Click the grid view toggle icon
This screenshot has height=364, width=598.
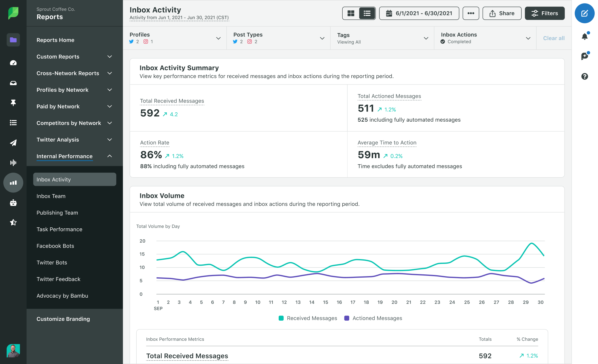point(351,14)
